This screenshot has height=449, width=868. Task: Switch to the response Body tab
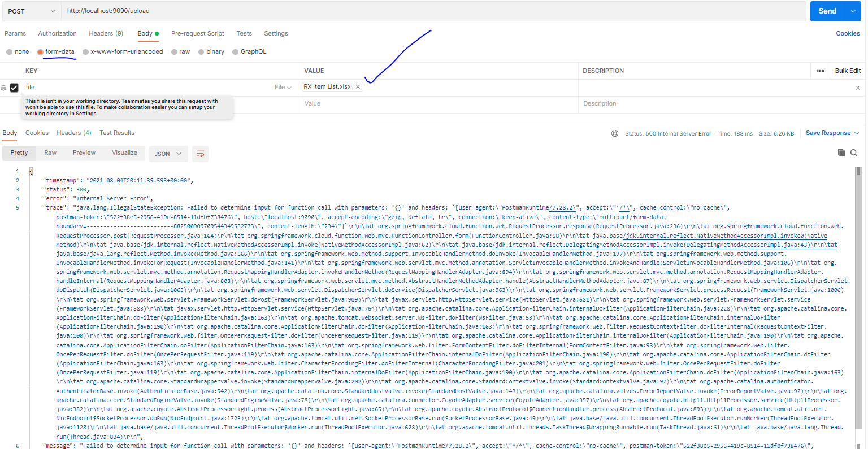point(10,133)
